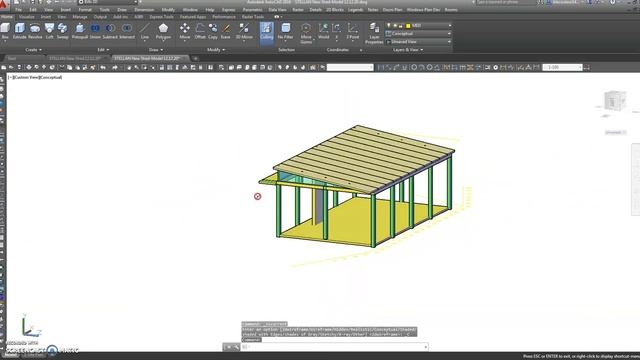
Task: Select the Box solid tool
Action: [5, 31]
